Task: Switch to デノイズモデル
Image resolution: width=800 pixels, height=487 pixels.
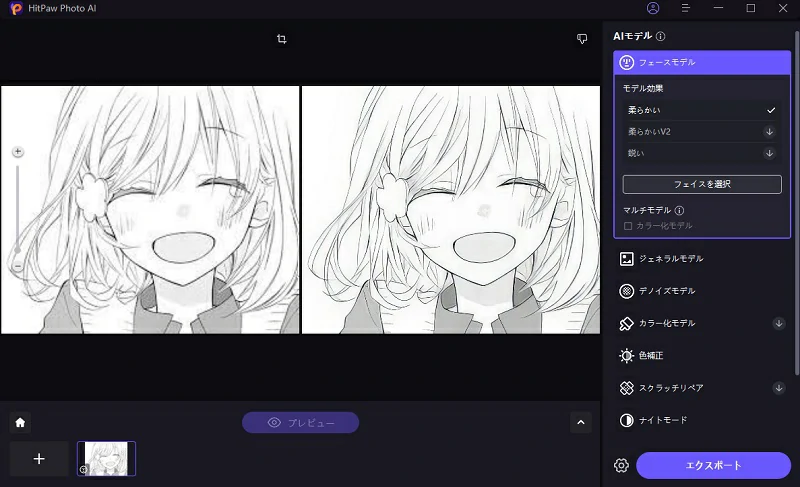Action: 702,291
